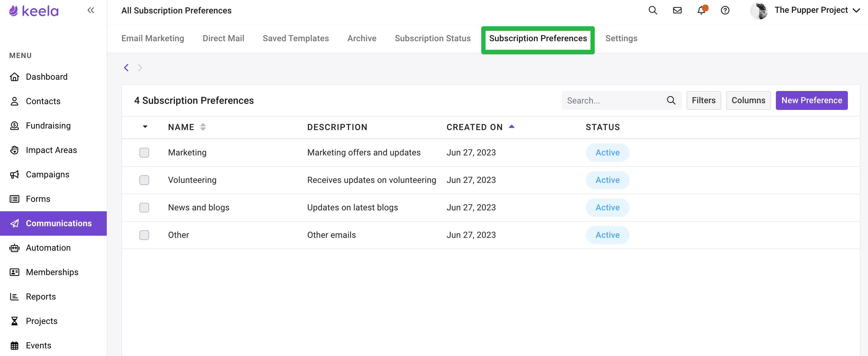Viewport: 868px width, 356px height.
Task: Click the Communications paper-plane icon
Action: click(x=14, y=223)
